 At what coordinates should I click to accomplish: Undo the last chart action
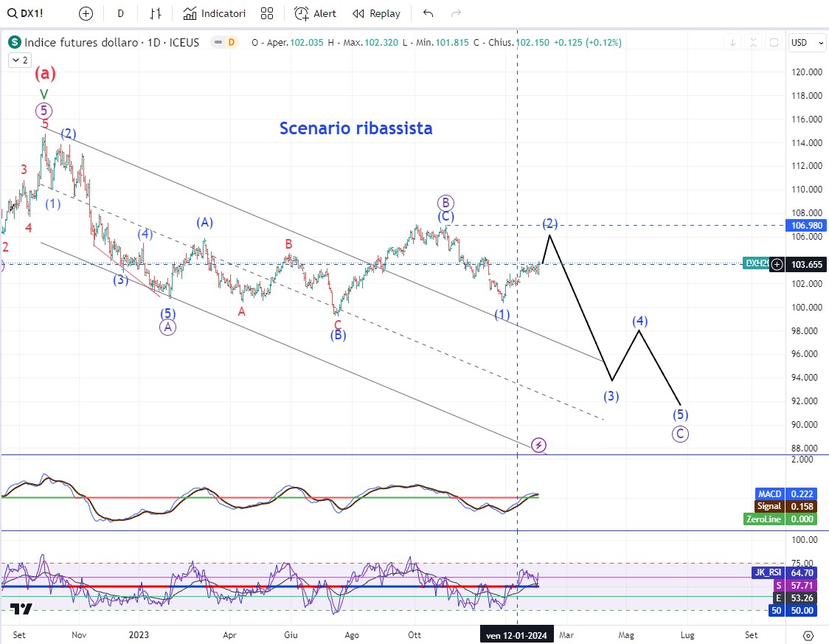[x=429, y=13]
